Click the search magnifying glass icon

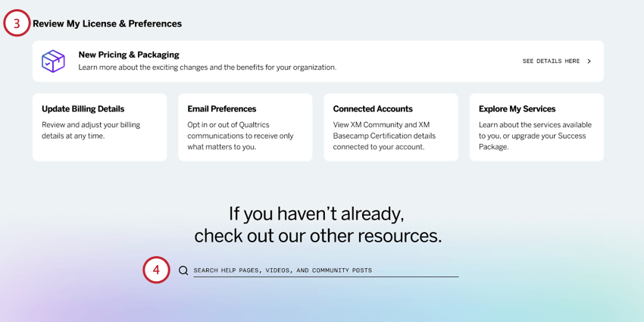pos(183,270)
